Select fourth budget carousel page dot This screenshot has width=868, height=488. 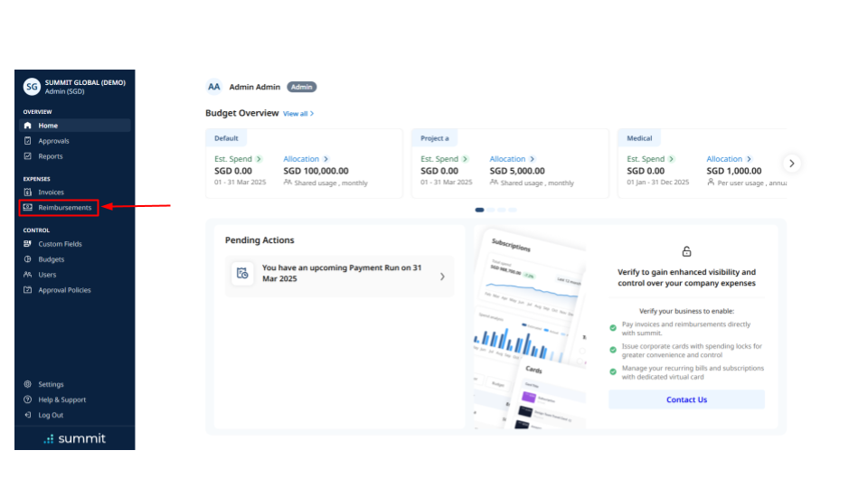click(513, 210)
